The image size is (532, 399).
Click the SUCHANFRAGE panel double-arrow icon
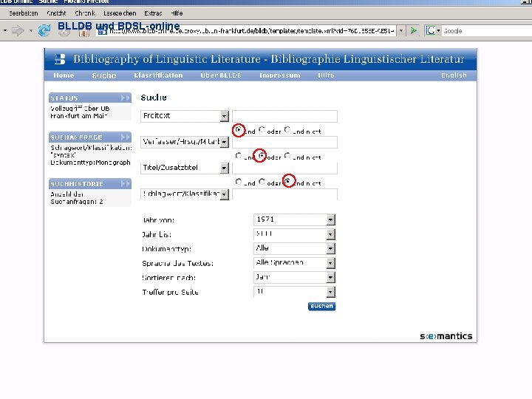(125, 137)
